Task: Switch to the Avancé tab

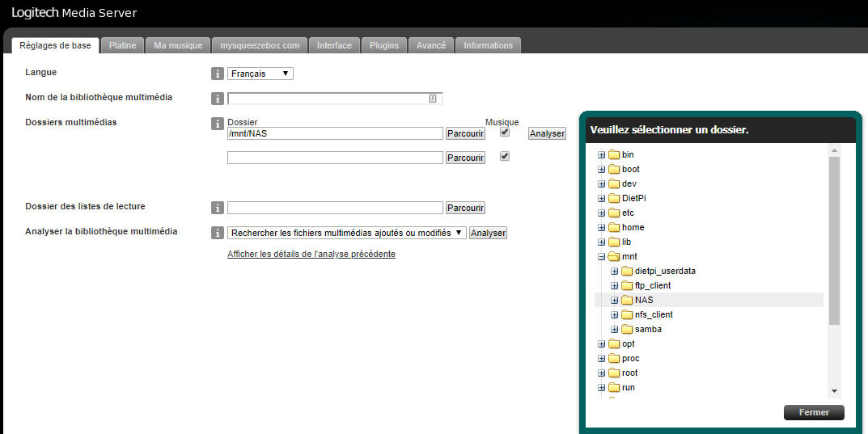Action: [431, 45]
